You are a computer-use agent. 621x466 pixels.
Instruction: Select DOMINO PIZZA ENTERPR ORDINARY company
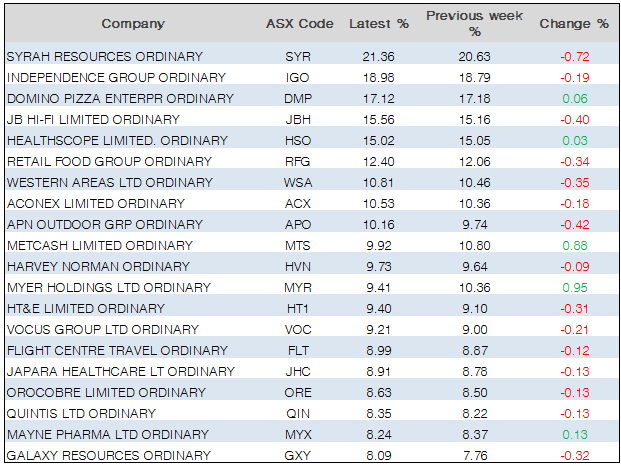[x=120, y=99]
